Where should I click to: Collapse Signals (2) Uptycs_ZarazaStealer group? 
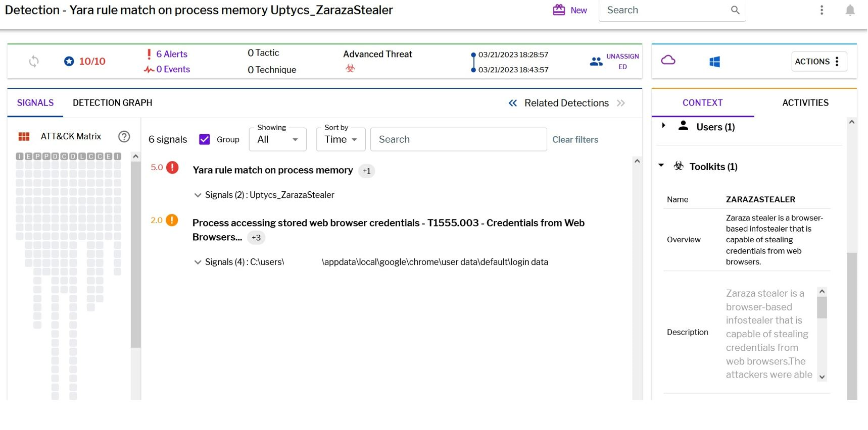click(198, 195)
